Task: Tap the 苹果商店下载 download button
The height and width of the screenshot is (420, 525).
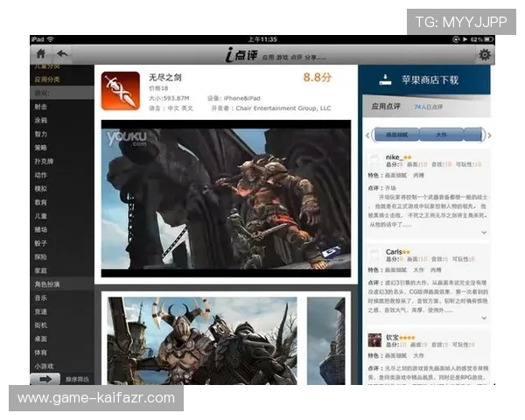Action: coord(427,80)
